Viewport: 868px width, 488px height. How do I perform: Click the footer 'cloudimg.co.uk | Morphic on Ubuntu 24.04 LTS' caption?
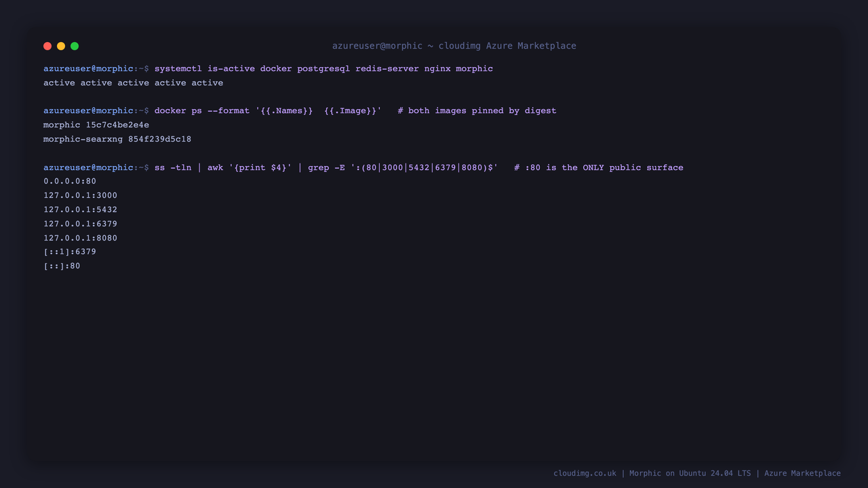(697, 473)
